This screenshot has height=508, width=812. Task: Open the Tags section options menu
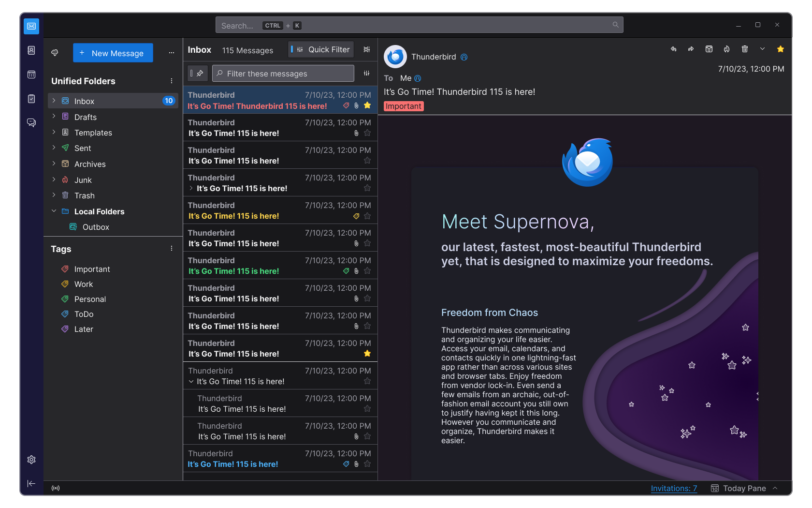click(171, 248)
